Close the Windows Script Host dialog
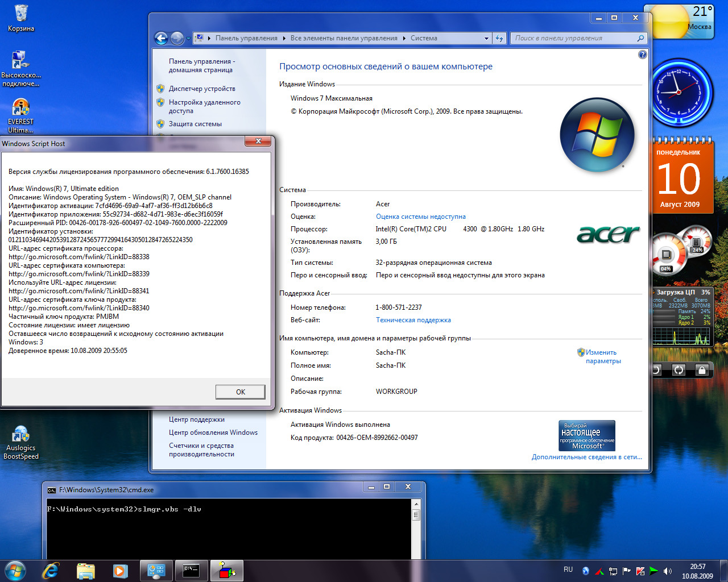Screen dimensions: 728x582 [258, 141]
